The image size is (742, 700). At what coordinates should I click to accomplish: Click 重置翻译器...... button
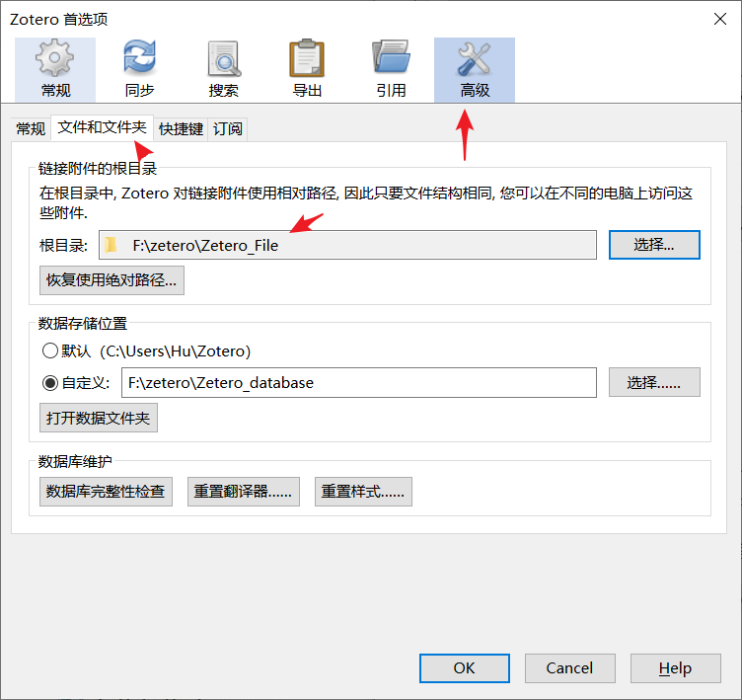click(244, 492)
